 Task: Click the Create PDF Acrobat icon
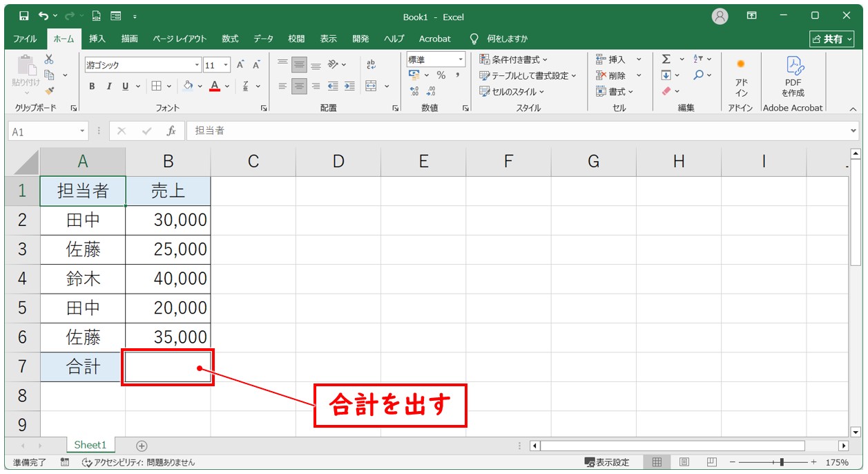click(793, 76)
